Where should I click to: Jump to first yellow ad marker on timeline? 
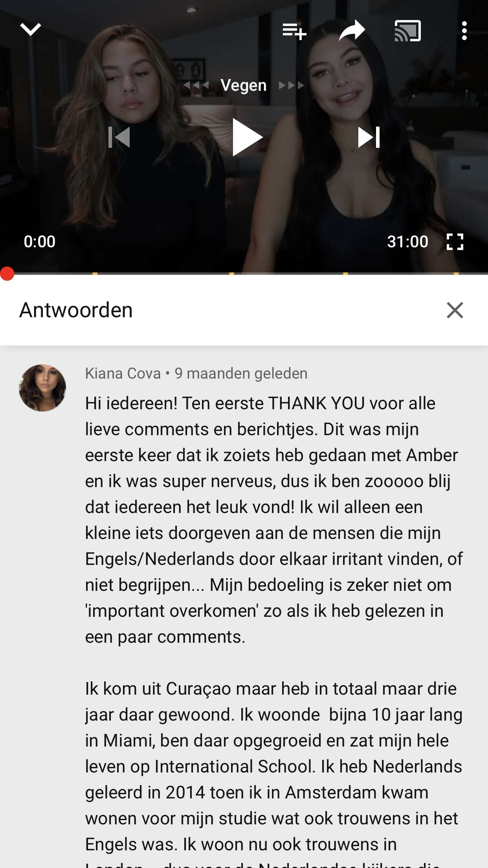coord(95,273)
